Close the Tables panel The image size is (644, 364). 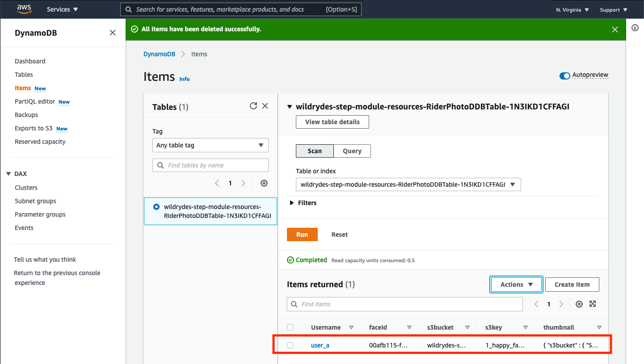point(265,106)
